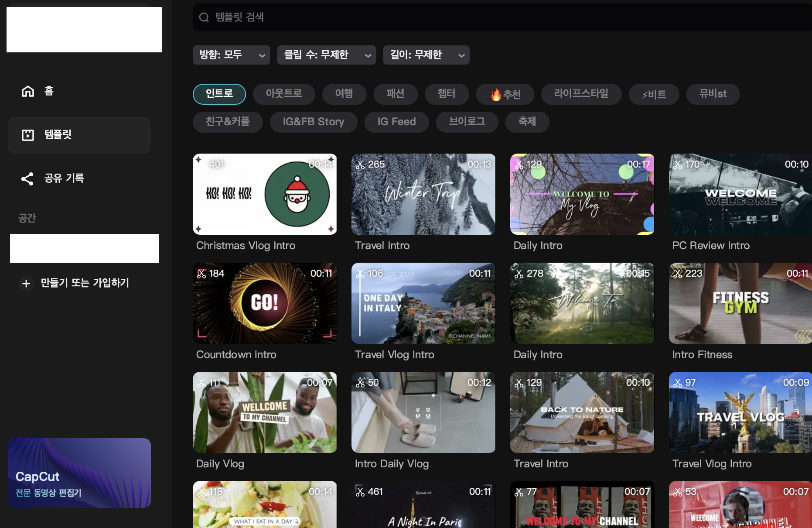
Task: Click scissors icon on Travel Vlog Intro 97
Action: point(678,383)
